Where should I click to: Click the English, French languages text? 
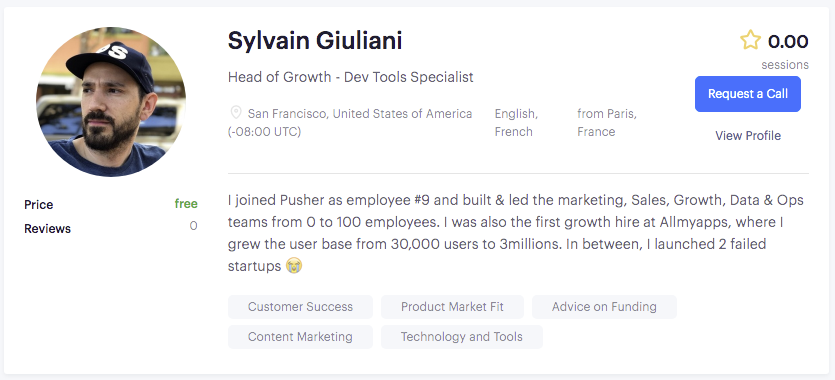[516, 122]
